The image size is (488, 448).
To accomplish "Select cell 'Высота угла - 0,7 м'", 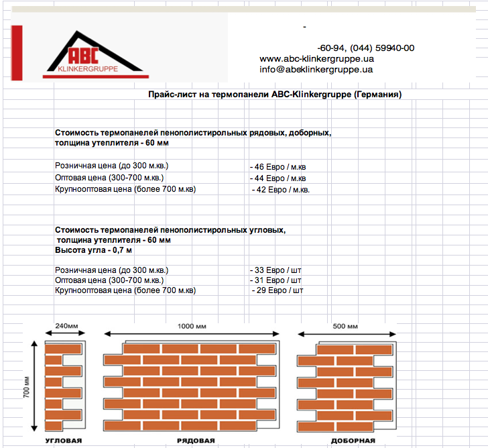I will 93,250.
